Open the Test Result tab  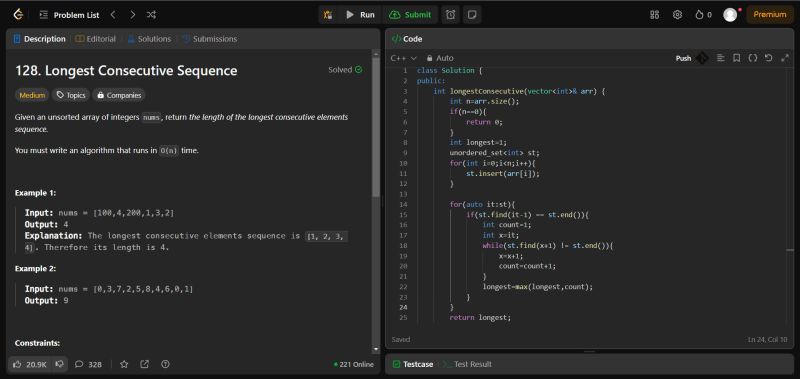467,364
